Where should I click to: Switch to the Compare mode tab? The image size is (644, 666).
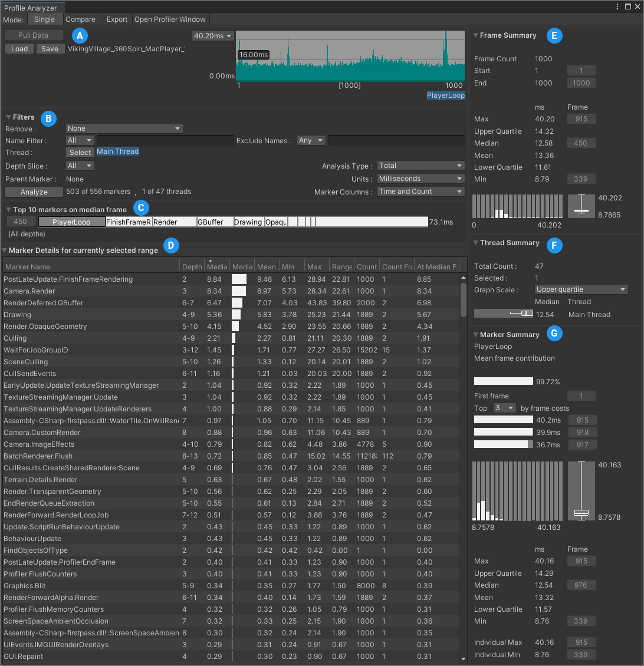pos(82,19)
